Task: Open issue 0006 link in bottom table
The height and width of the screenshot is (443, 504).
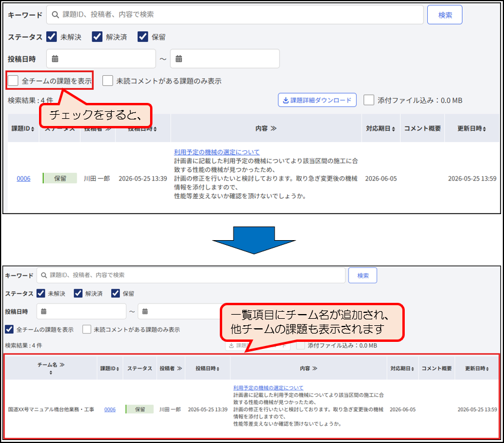Action: coord(110,409)
